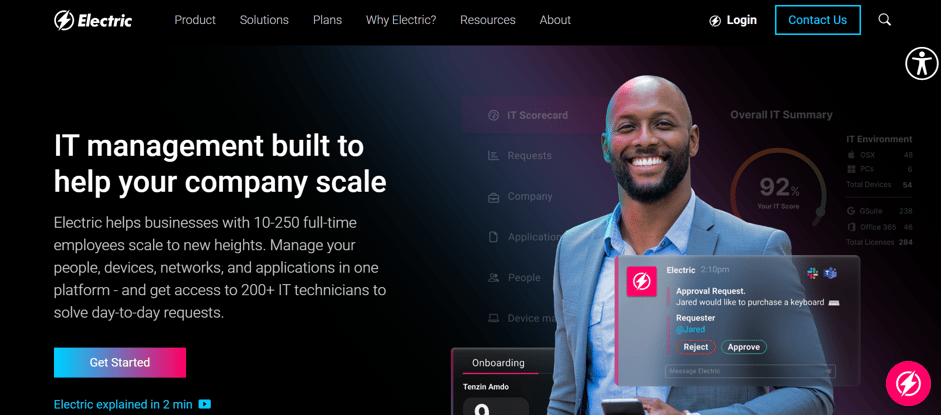This screenshot has width=941, height=415.
Task: Click the Microsoft Teams icon in the card
Action: tap(831, 273)
